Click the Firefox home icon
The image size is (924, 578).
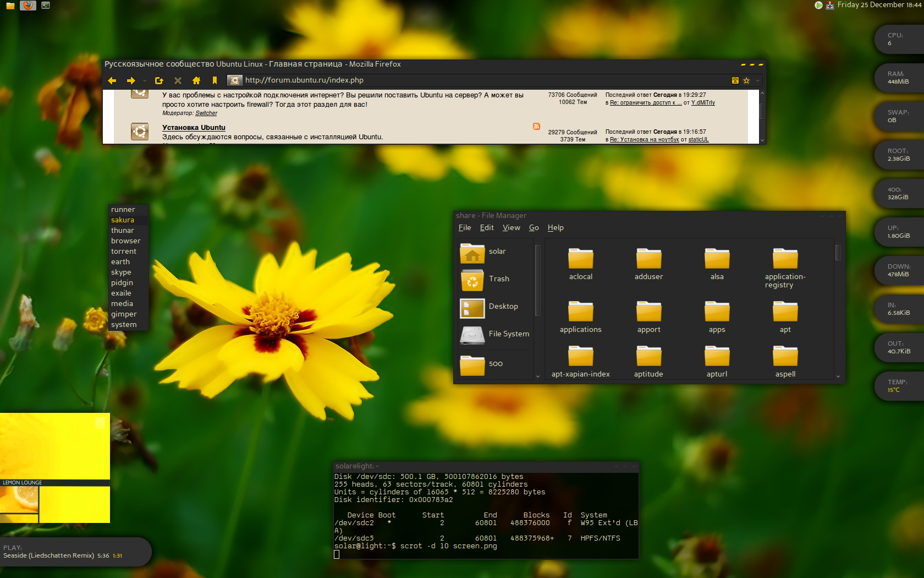pos(196,80)
